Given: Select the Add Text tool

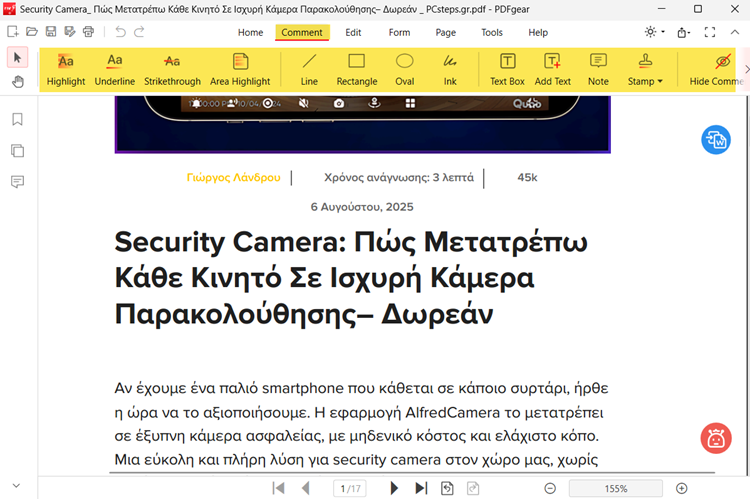Looking at the screenshot, I should pyautogui.click(x=552, y=69).
